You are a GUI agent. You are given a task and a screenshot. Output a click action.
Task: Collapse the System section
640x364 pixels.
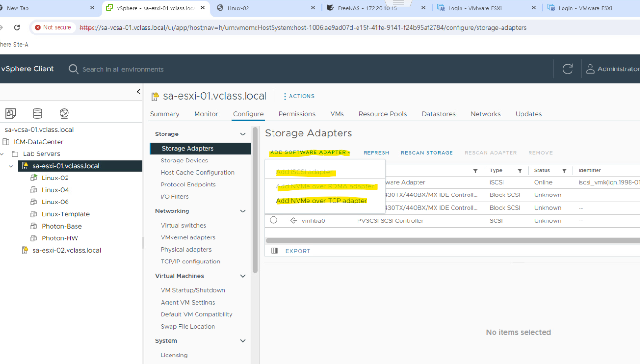pos(243,341)
